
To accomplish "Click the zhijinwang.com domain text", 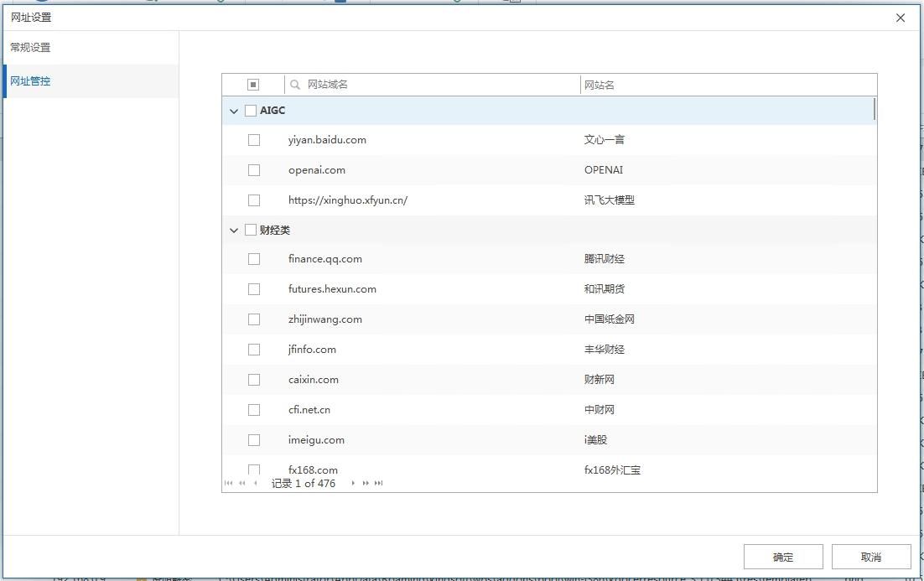I will (x=324, y=319).
